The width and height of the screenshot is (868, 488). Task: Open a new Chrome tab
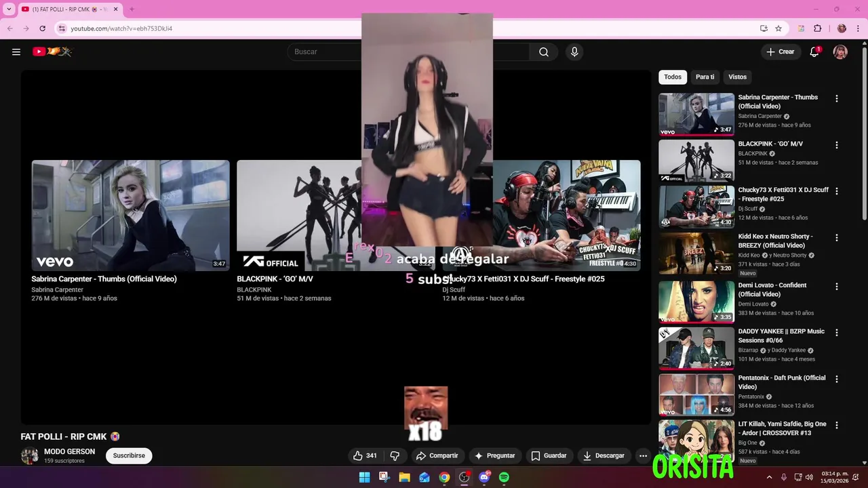(x=132, y=9)
